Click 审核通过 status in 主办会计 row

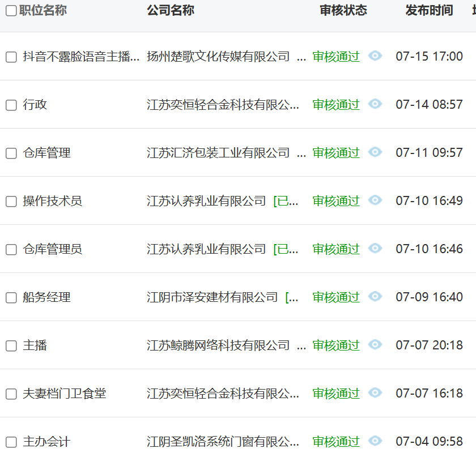click(x=337, y=442)
